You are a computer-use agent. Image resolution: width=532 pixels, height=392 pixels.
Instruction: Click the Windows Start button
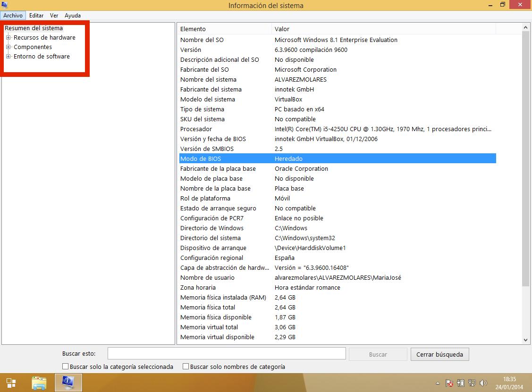11,383
